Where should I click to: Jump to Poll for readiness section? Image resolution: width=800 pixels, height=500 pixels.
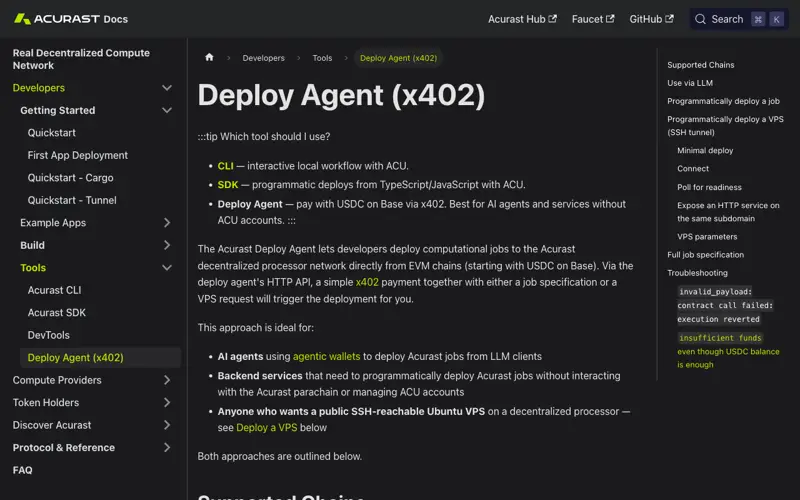(x=709, y=187)
